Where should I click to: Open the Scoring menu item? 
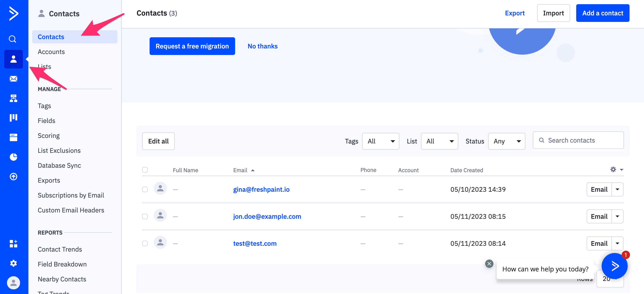point(48,136)
